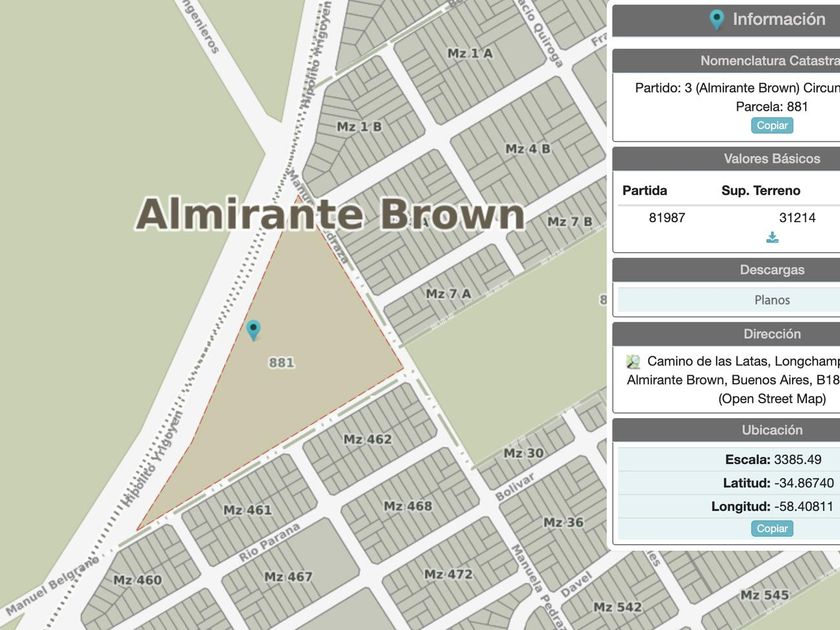Select the Dirección section header
The image size is (840, 630).
click(772, 334)
